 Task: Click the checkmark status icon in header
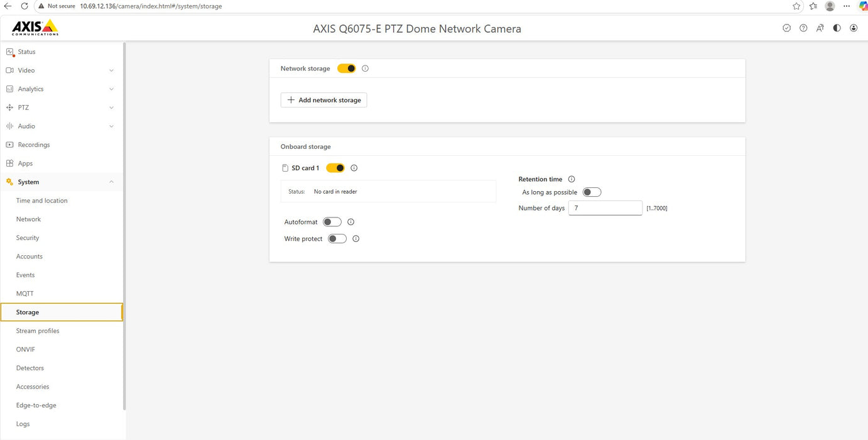(786, 28)
